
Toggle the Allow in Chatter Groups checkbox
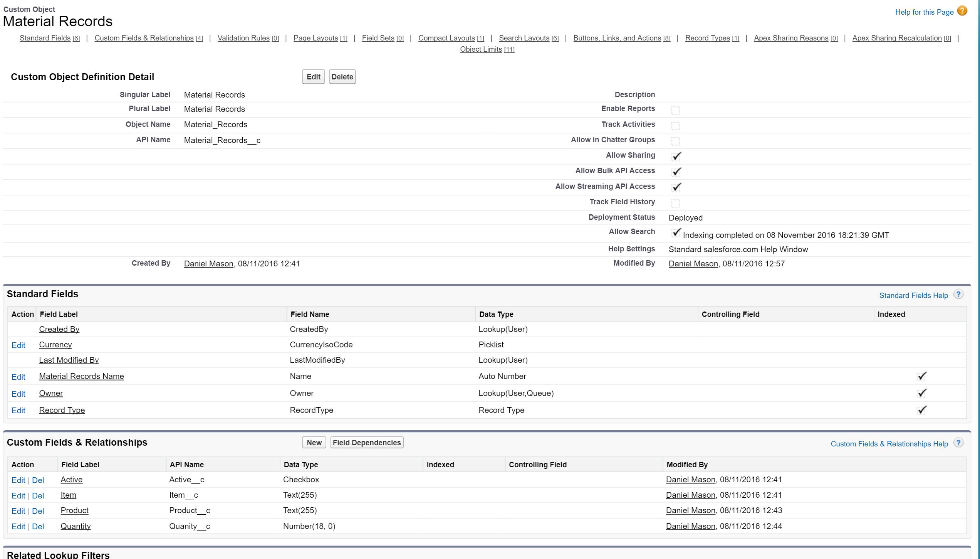[675, 141]
